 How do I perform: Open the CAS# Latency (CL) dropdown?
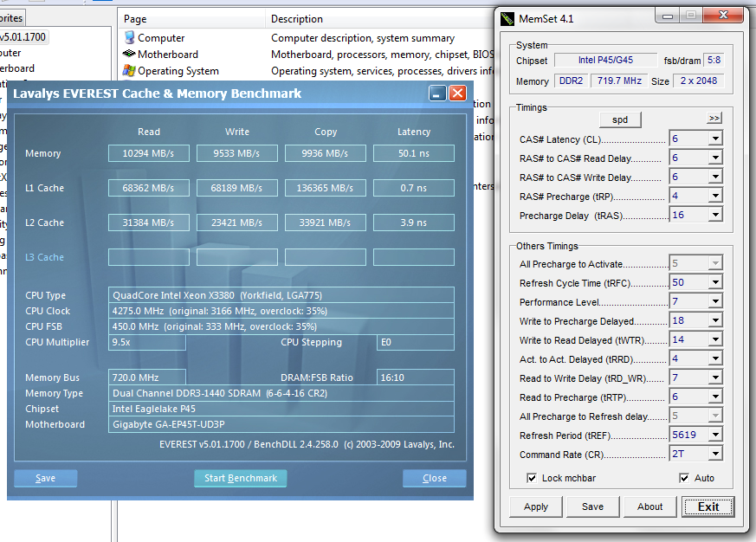[x=715, y=139]
